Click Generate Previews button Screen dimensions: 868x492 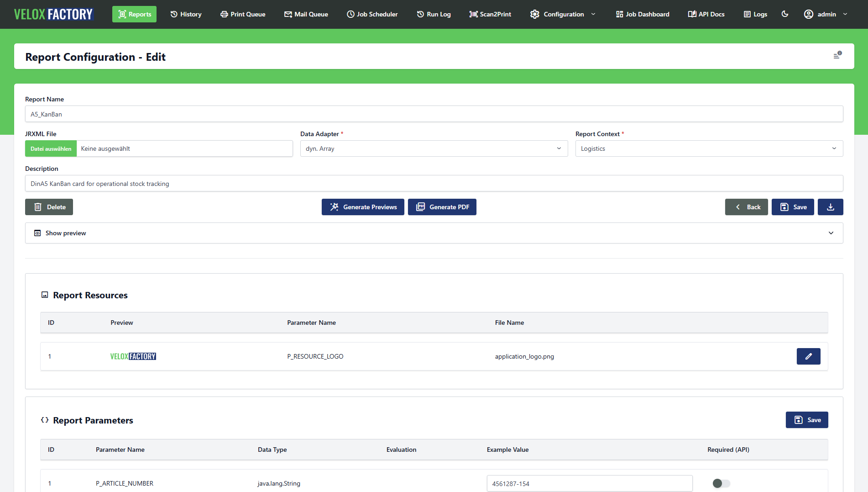(363, 207)
